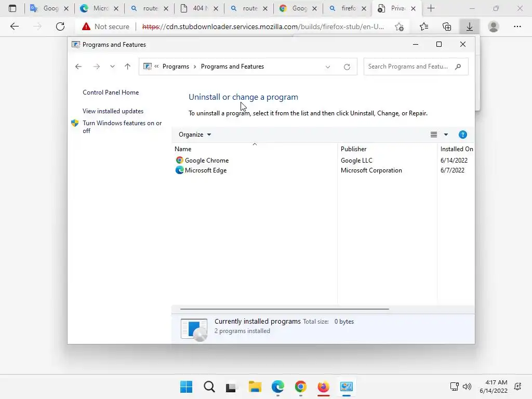This screenshot has height=399, width=532.
Task: Open taskbar Search
Action: coord(209,387)
